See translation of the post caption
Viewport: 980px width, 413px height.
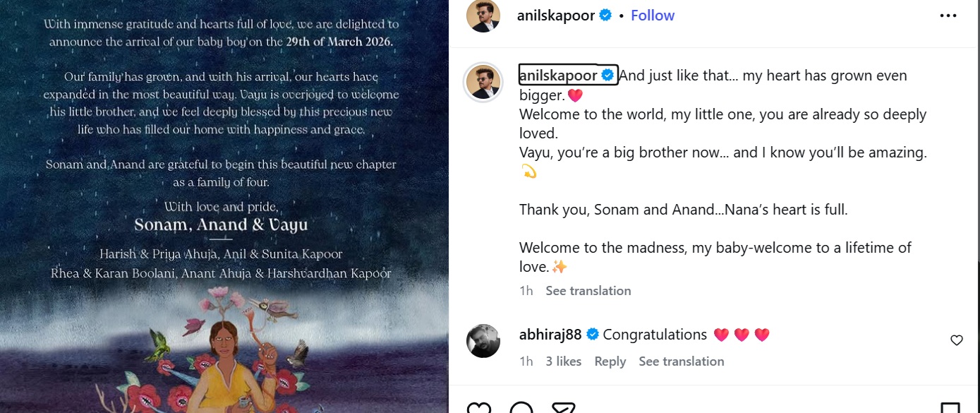[588, 291]
